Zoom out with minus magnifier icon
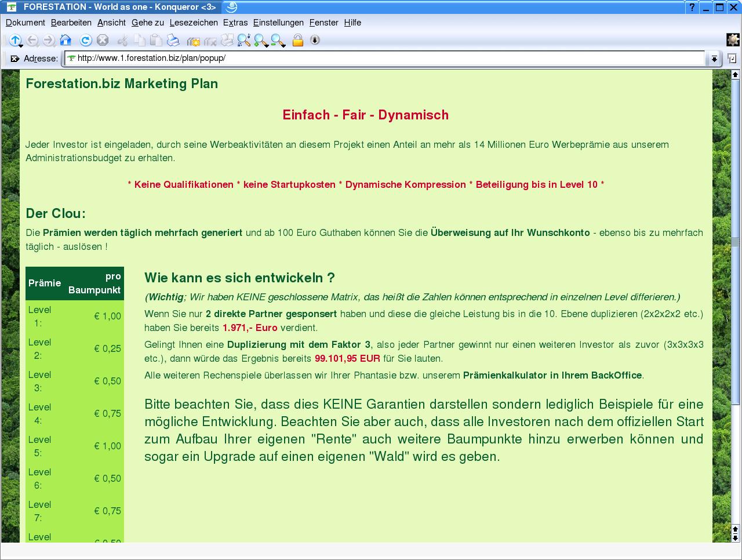The height and width of the screenshot is (560, 742). pos(278,41)
